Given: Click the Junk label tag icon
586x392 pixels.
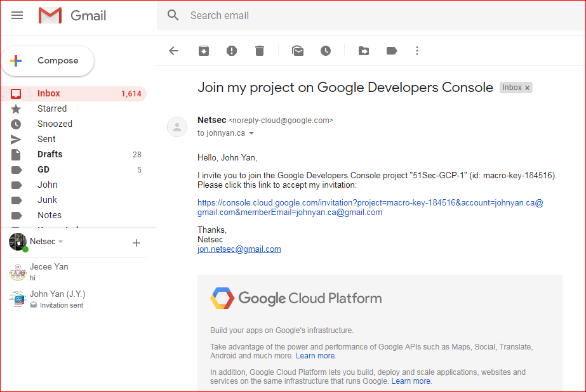Looking at the screenshot, I should [17, 200].
